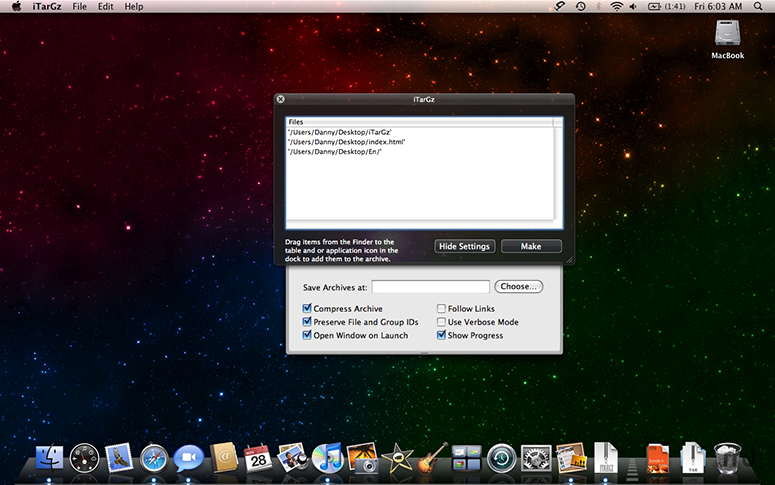The width and height of the screenshot is (775, 485).
Task: Toggle Preserve File and Group IDs
Action: (x=307, y=321)
